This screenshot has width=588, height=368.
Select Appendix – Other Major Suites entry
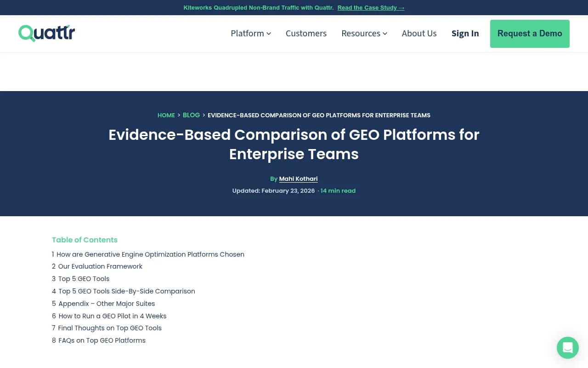point(107,304)
